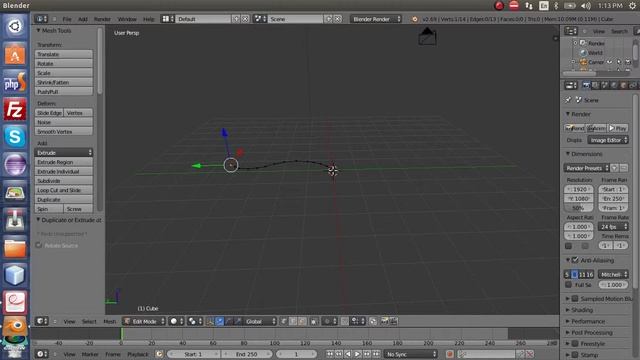Toggle the 3D manipulator widget icon
Screen dimensions: 640x360
click(x=210, y=321)
